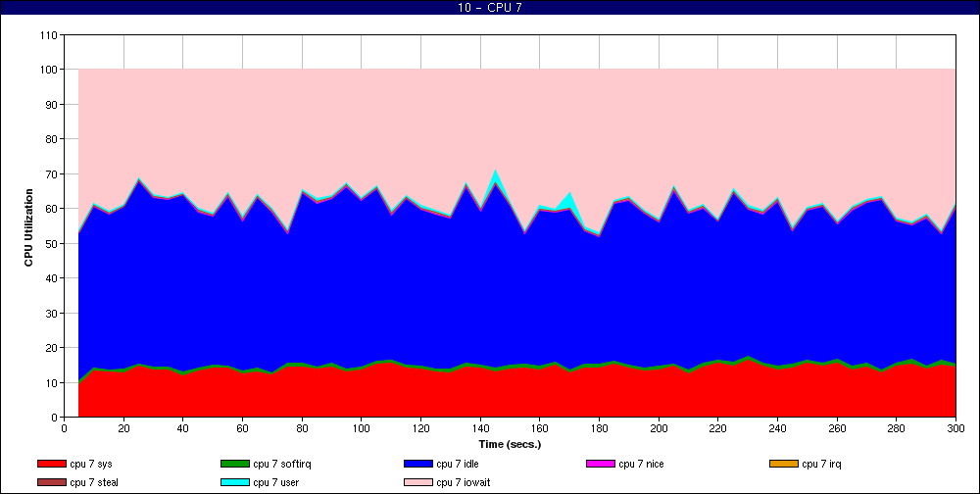Click the x-axis tick label 140
The height and width of the screenshot is (494, 980).
480,428
